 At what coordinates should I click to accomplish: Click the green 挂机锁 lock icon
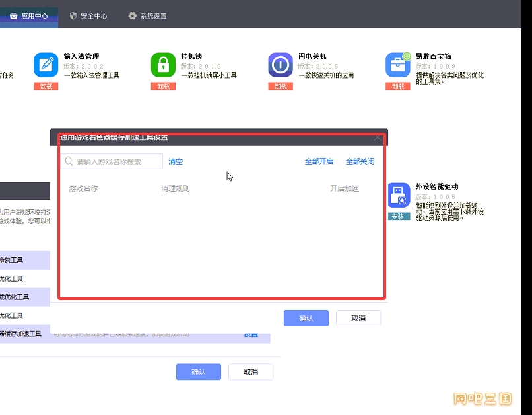pos(163,65)
